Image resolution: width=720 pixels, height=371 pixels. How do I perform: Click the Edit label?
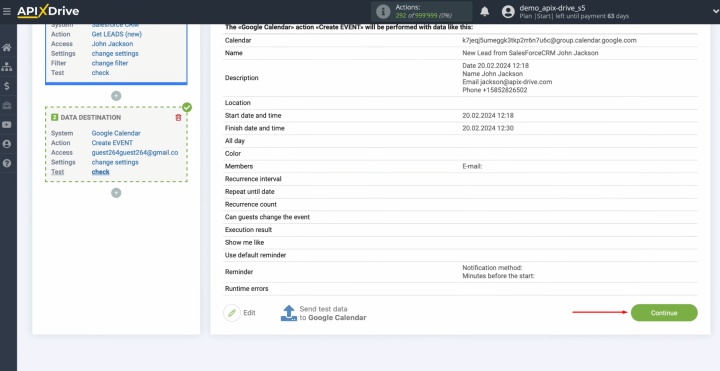point(249,313)
